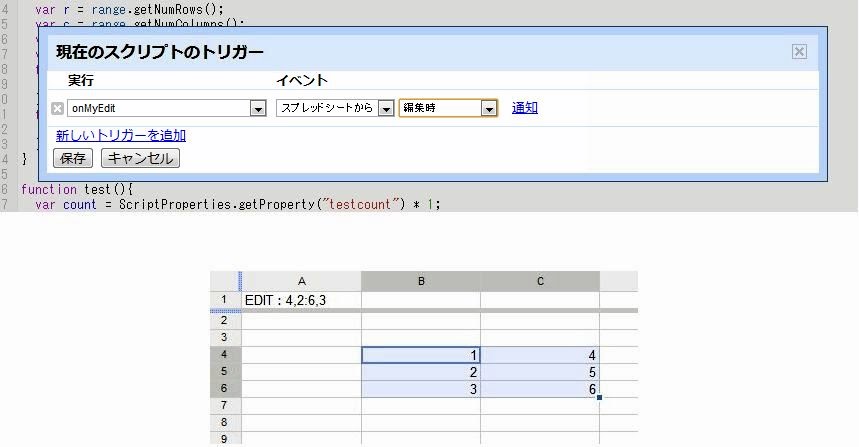Click the 通知 notifications link

pyautogui.click(x=525, y=108)
